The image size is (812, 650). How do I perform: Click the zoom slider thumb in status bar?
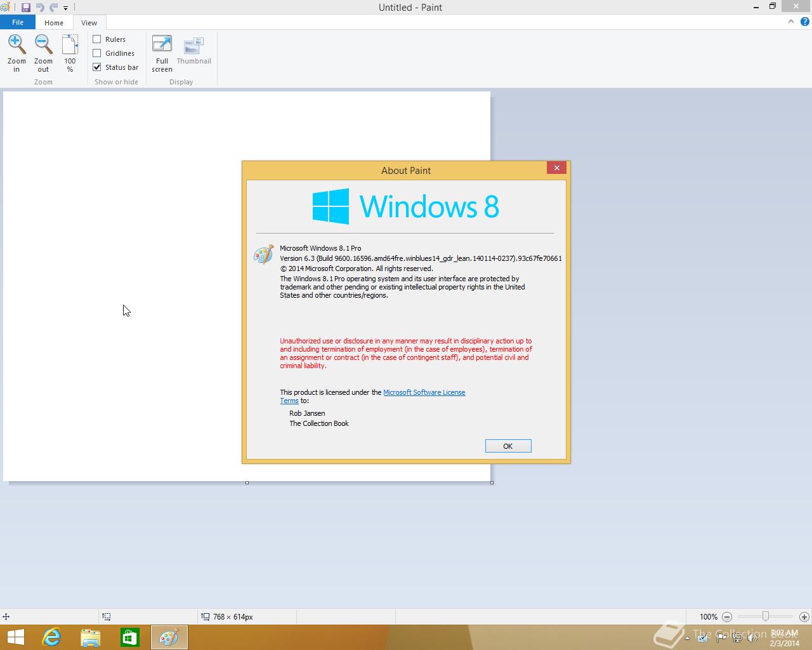click(x=766, y=616)
